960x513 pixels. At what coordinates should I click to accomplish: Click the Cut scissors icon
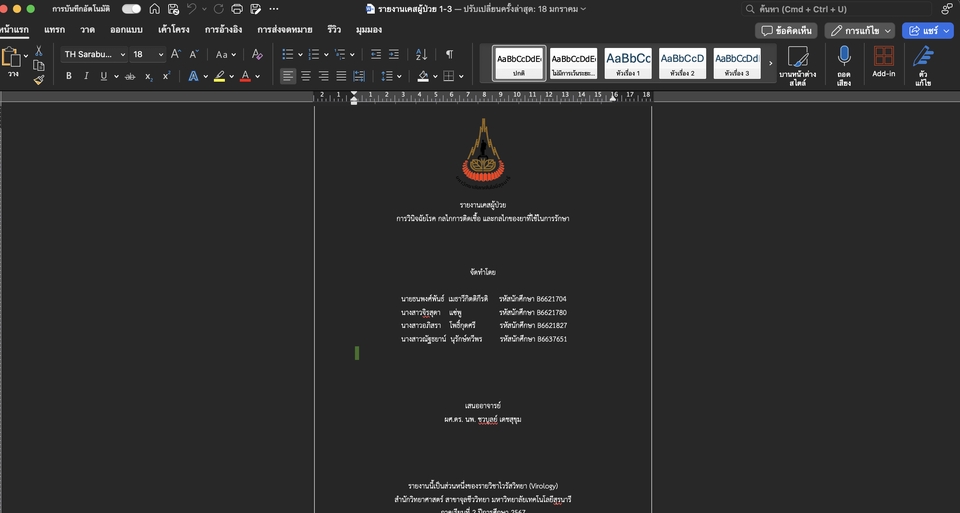[39, 51]
